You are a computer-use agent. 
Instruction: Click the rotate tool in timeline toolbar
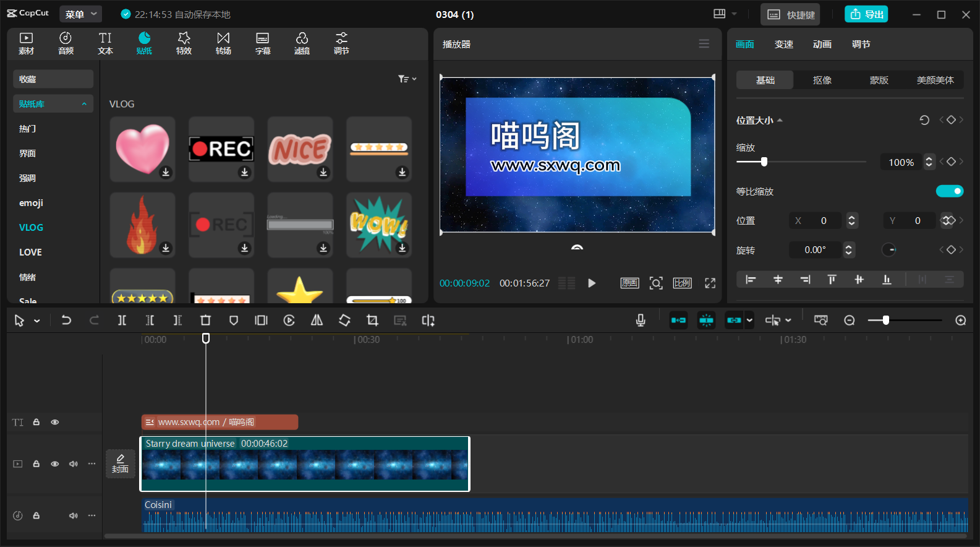click(344, 320)
